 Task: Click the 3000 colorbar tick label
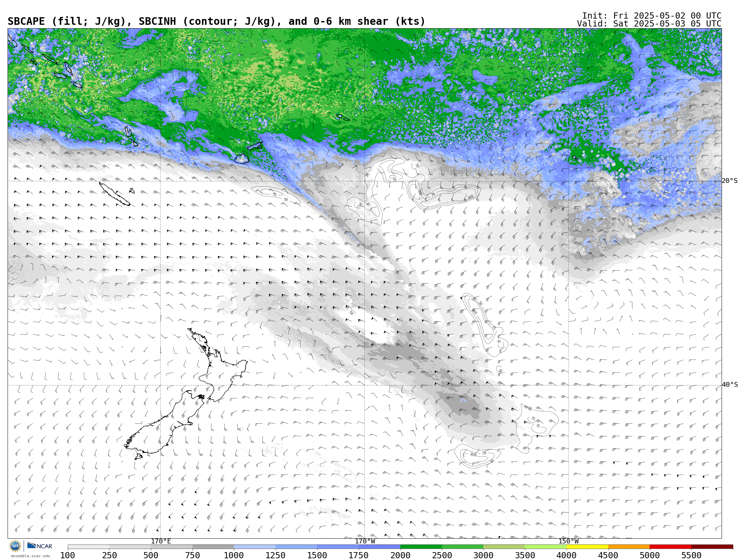483,556
